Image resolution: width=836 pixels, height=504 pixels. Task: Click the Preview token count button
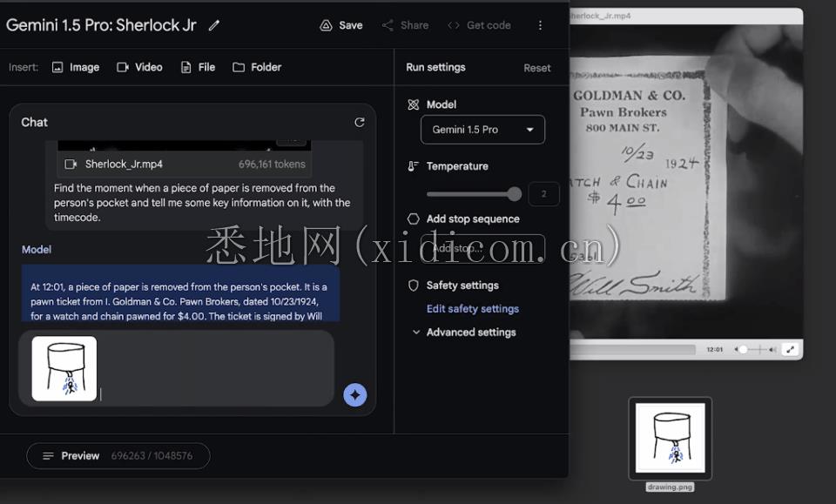coord(118,456)
